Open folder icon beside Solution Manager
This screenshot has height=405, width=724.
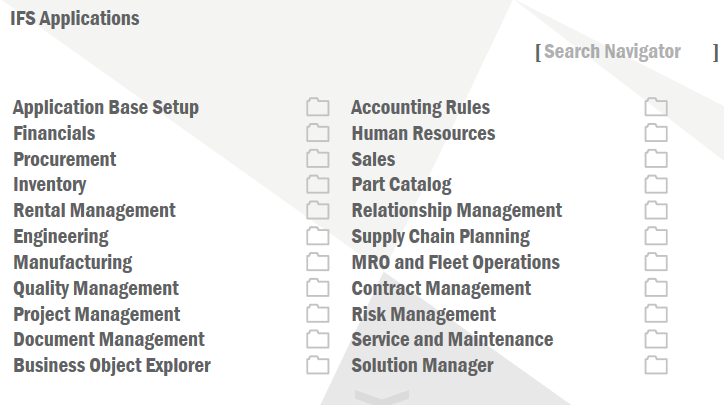(656, 365)
